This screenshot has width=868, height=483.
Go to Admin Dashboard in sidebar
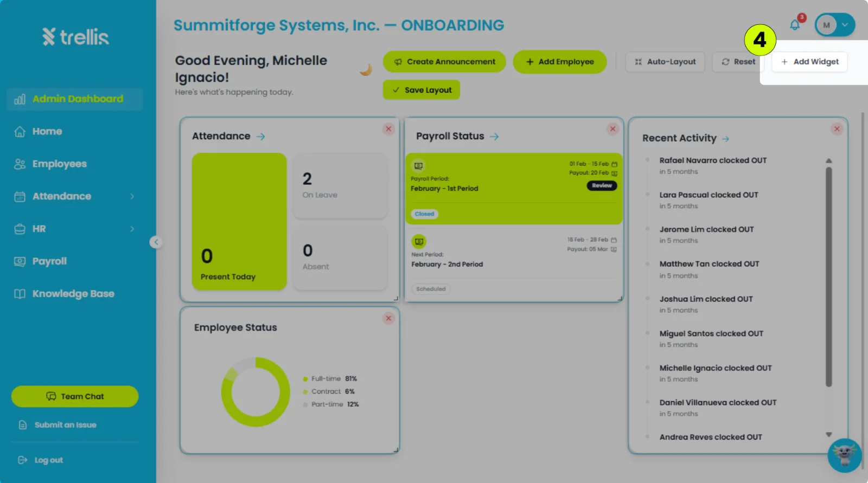point(75,99)
